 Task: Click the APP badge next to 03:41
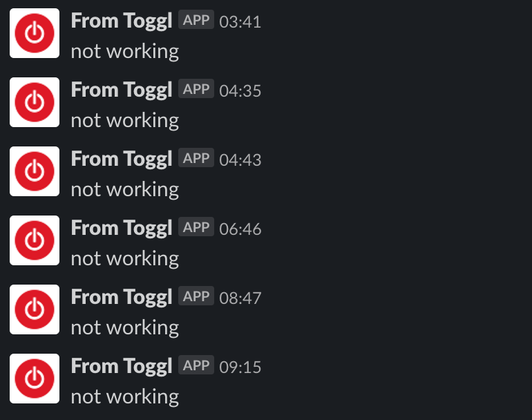(x=196, y=20)
